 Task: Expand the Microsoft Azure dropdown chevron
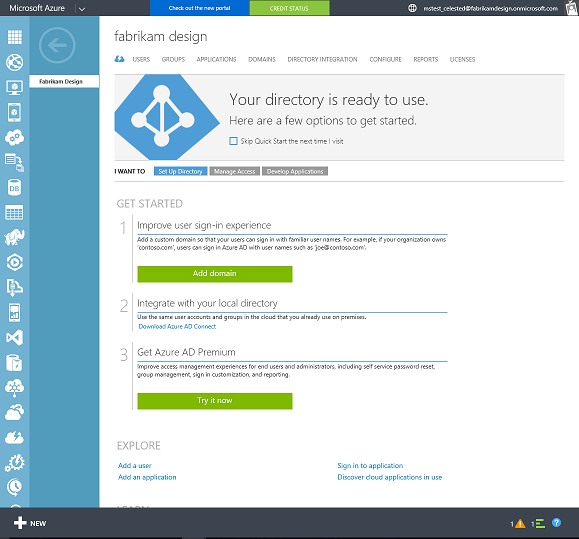[x=82, y=9]
